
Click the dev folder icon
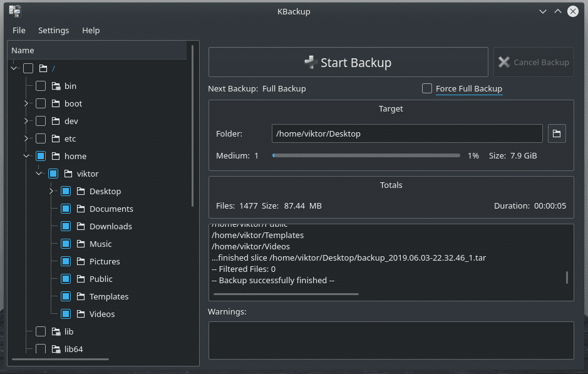click(56, 121)
